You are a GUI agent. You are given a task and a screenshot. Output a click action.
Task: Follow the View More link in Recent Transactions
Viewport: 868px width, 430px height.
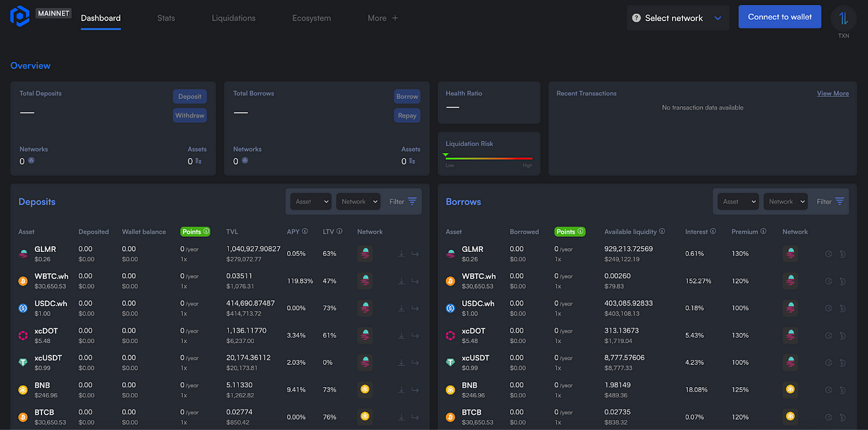pos(832,94)
